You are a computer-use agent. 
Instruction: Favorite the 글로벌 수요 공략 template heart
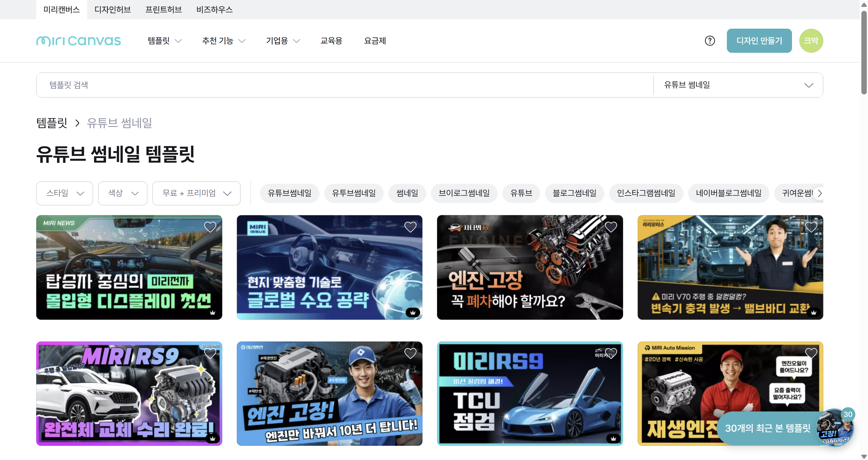click(x=410, y=227)
